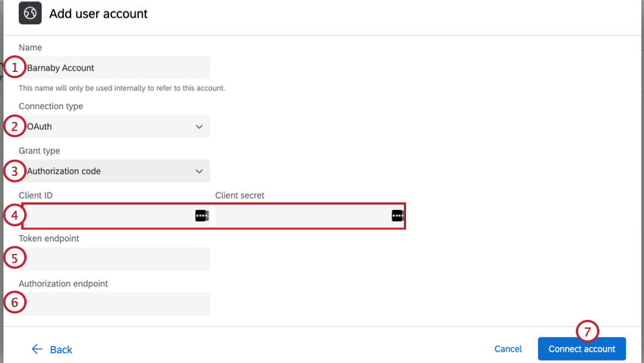644x363 pixels.
Task: Click the password manager icon in Client secret
Action: coord(397,216)
